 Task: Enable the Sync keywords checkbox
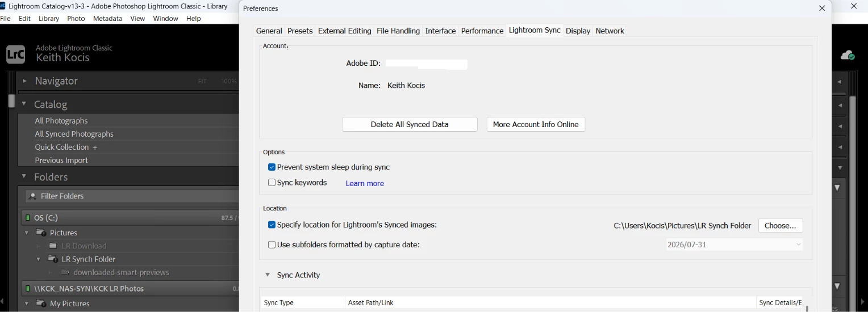coord(272,183)
